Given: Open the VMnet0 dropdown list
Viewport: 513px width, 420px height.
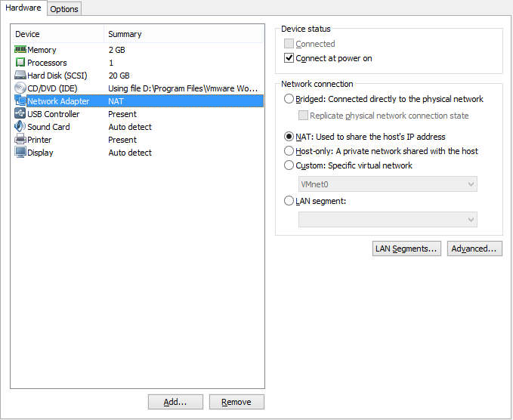Looking at the screenshot, I should point(388,184).
